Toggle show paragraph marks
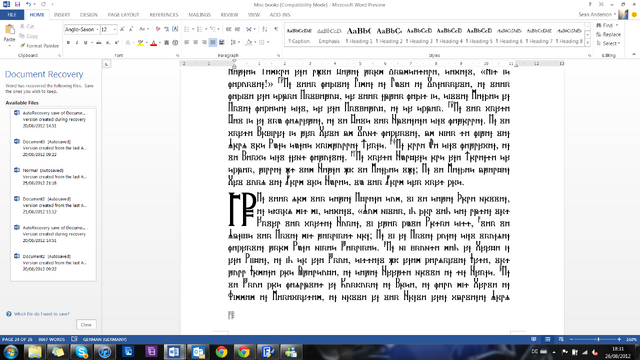Screen dimensions: 640x360 (276, 29)
